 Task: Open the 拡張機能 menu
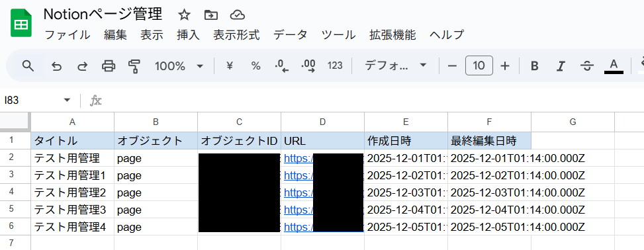point(392,35)
